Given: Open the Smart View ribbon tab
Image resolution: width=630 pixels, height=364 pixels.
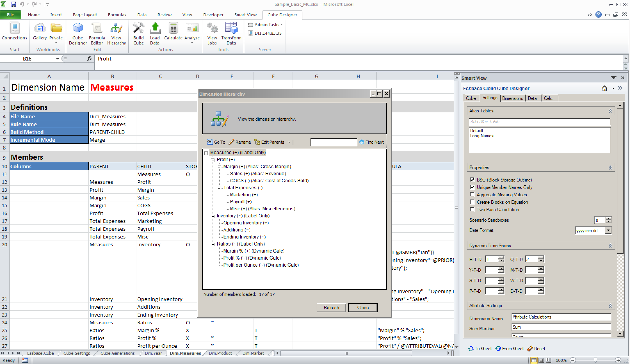Looking at the screenshot, I should [245, 15].
